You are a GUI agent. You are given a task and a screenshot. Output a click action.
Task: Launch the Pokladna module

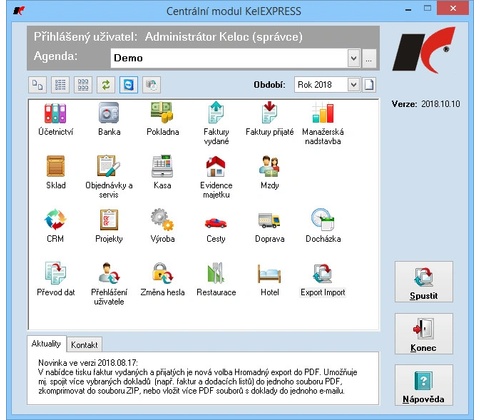point(162,119)
